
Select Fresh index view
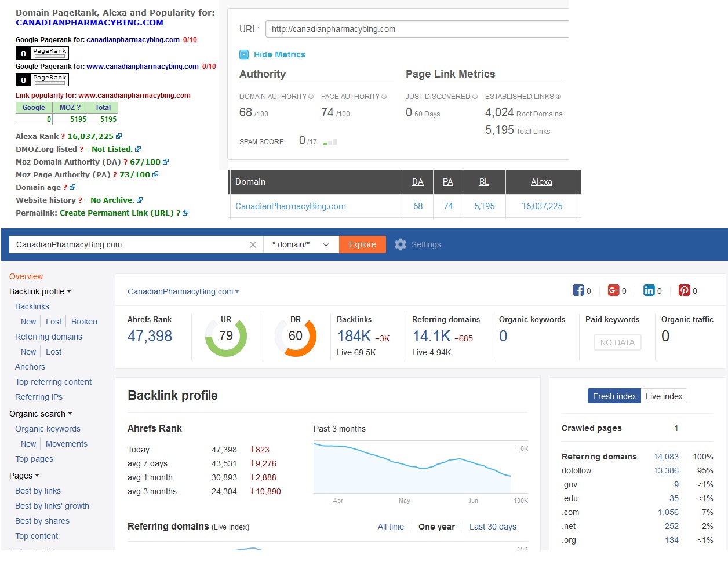[x=614, y=396]
